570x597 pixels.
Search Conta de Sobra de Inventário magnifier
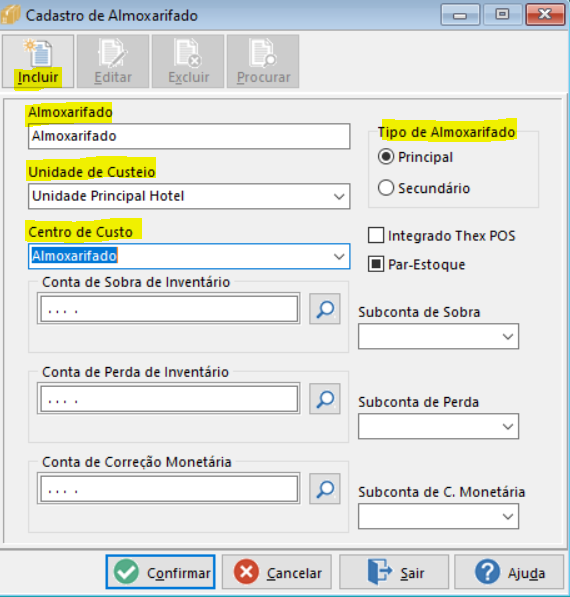(325, 309)
